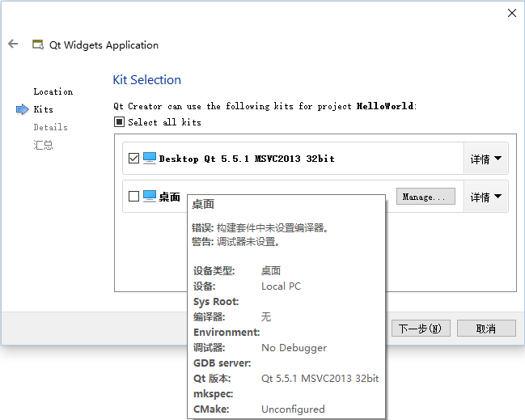Screen dimensions: 525x420
Task: Close the wizard dialog with X
Action: (511, 13)
